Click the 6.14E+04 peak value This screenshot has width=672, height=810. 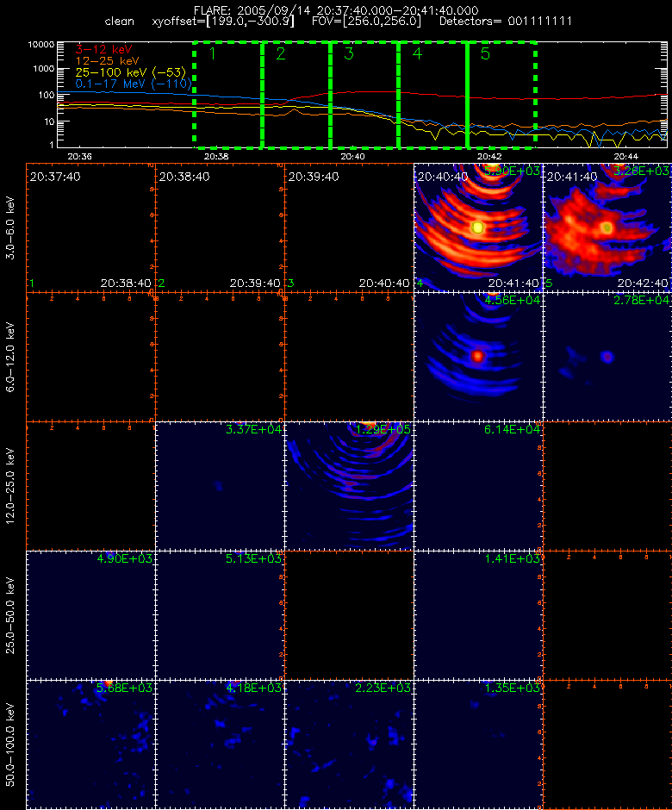click(513, 429)
